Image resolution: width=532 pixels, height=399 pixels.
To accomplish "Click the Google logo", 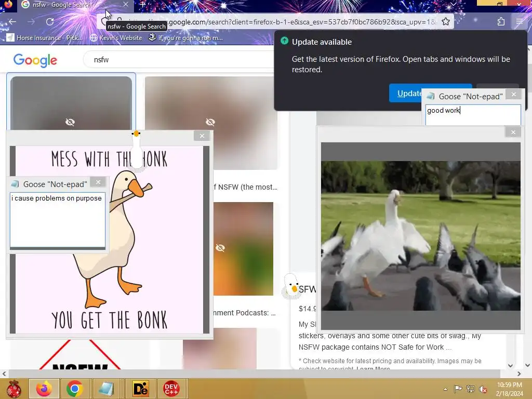I will [x=35, y=60].
